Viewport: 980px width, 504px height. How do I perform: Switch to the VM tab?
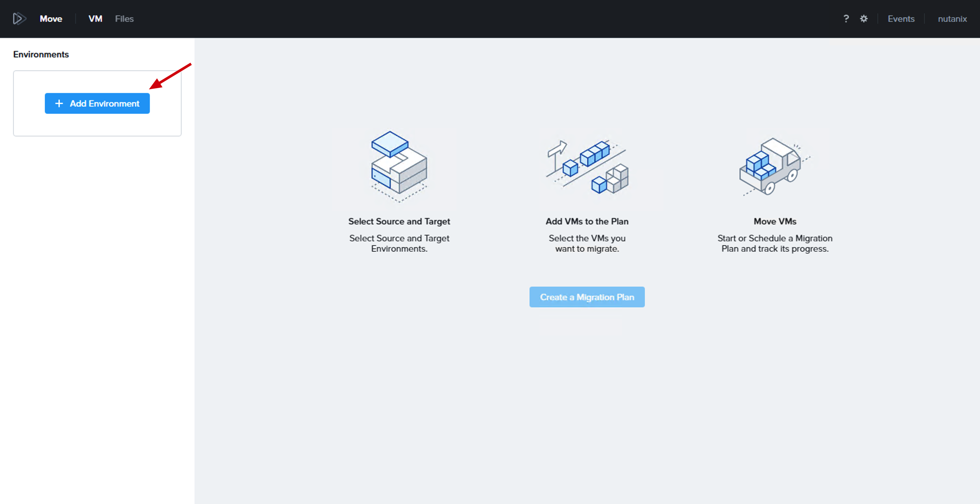(x=95, y=19)
